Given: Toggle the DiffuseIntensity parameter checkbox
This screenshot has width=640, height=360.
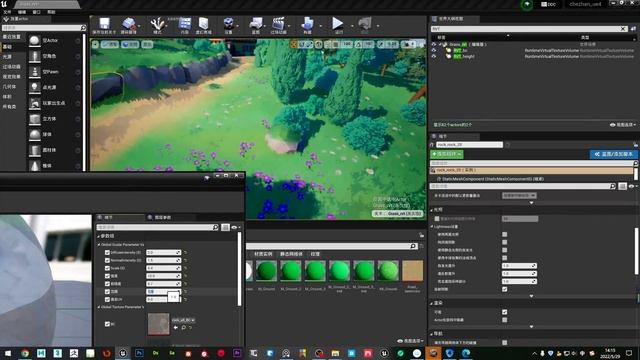Looking at the screenshot, I should pos(107,253).
